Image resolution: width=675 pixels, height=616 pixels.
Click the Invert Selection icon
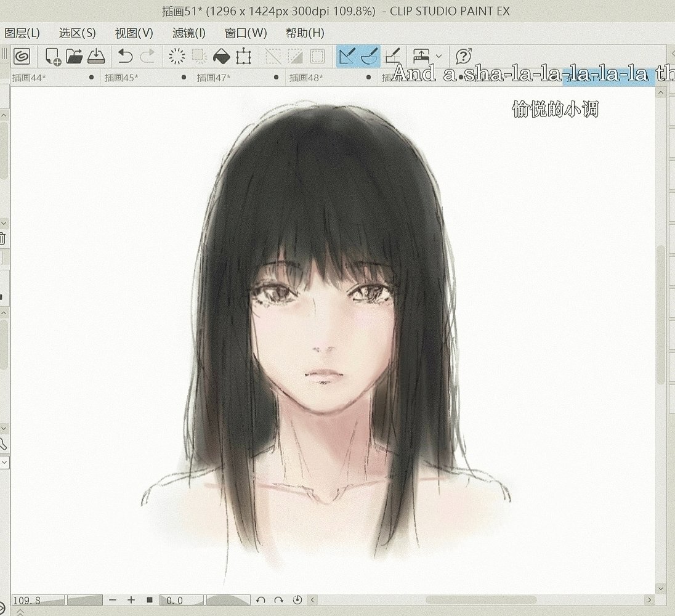(x=295, y=57)
